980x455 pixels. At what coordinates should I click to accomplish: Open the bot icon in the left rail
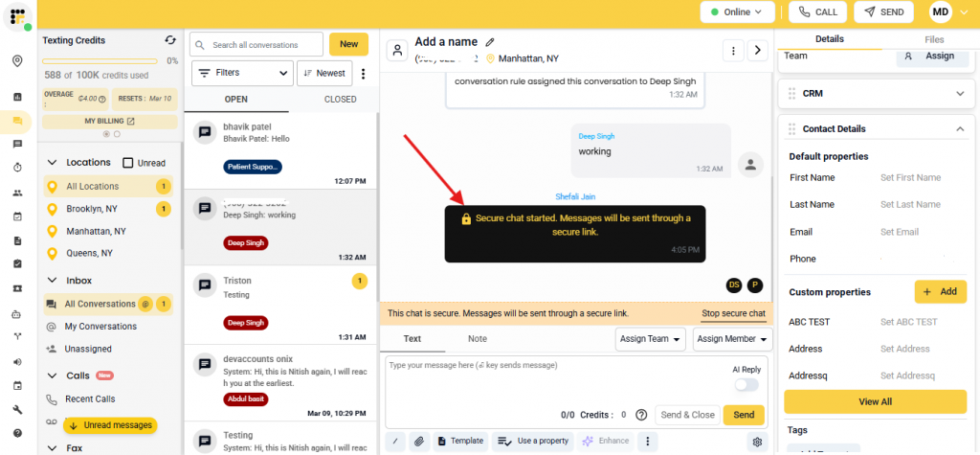(x=17, y=313)
